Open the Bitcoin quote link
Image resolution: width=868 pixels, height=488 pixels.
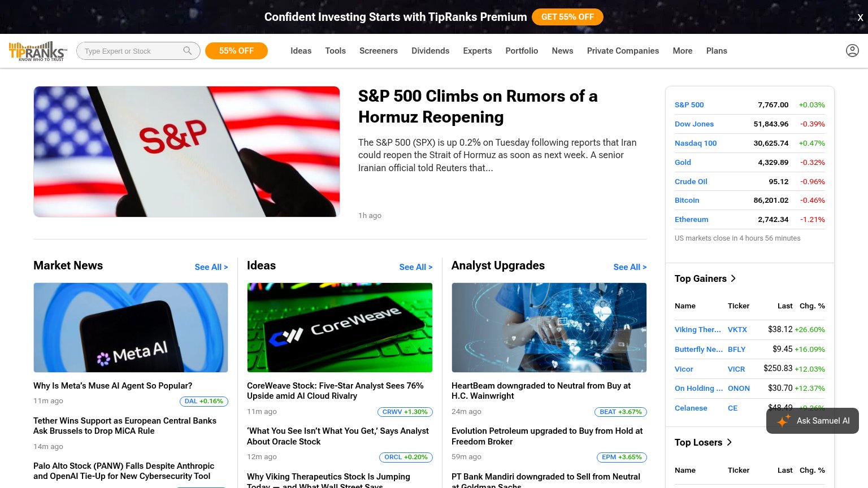(x=687, y=200)
